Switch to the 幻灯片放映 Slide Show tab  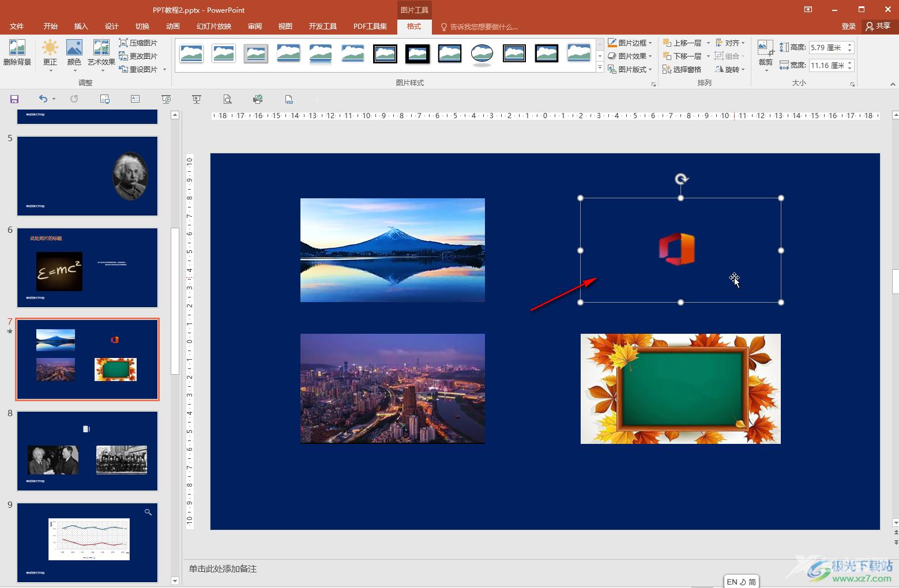point(214,27)
